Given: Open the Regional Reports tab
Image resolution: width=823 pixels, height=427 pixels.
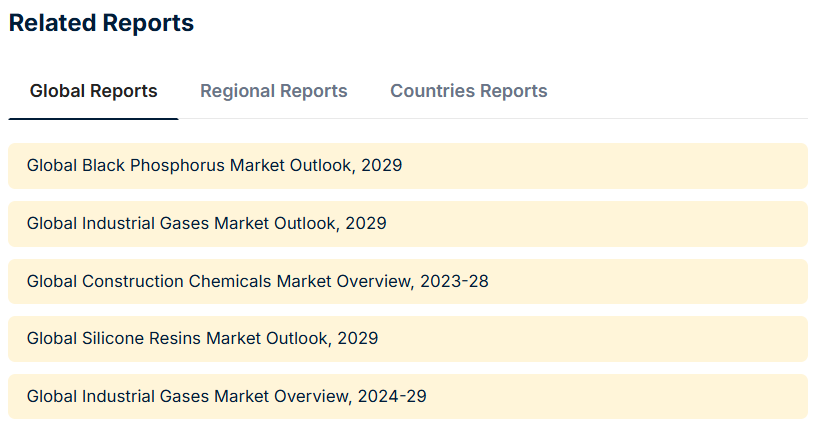Looking at the screenshot, I should coord(273,91).
